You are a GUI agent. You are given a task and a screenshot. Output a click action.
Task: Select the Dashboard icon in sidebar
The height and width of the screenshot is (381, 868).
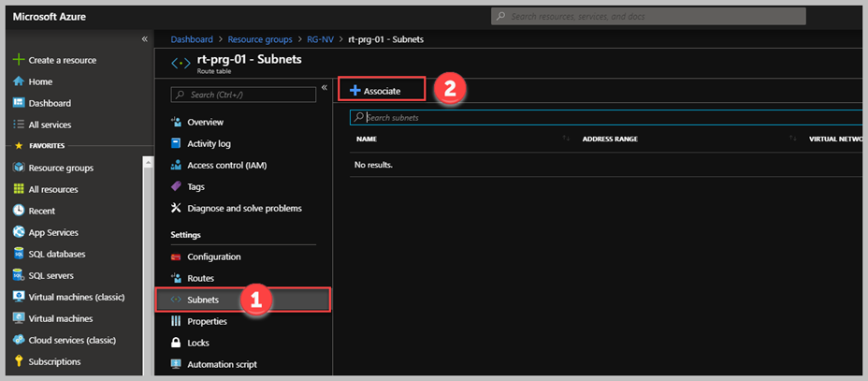click(x=19, y=103)
